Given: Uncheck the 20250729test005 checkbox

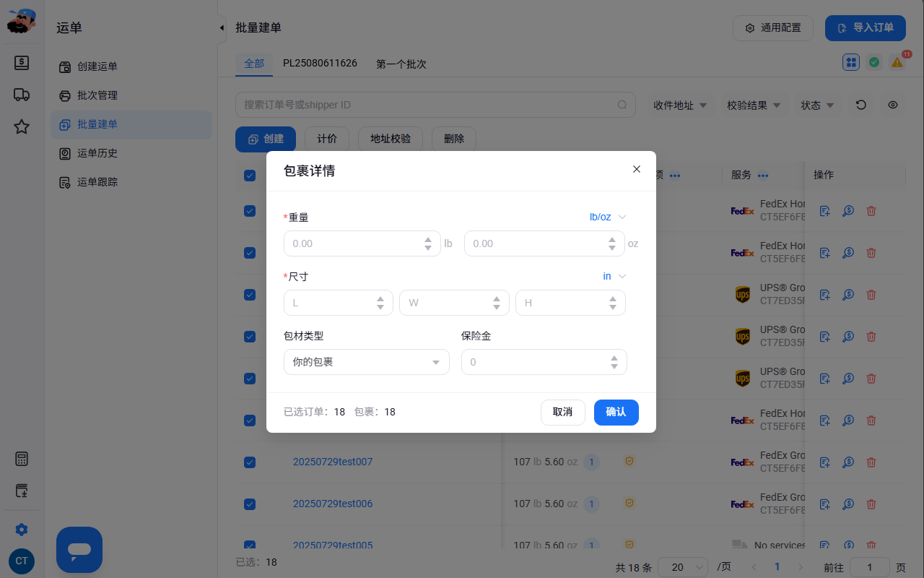Looking at the screenshot, I should (250, 545).
